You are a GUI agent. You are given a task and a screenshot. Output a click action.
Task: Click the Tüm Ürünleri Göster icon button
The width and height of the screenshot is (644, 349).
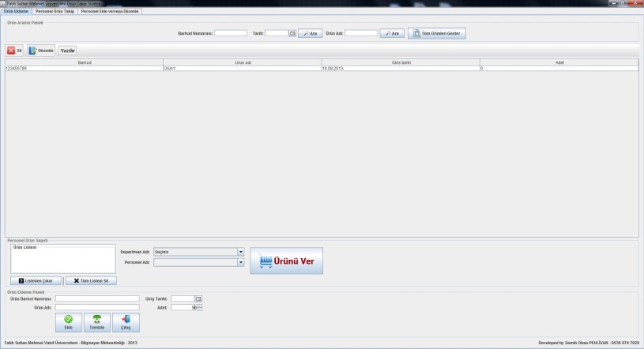click(437, 33)
